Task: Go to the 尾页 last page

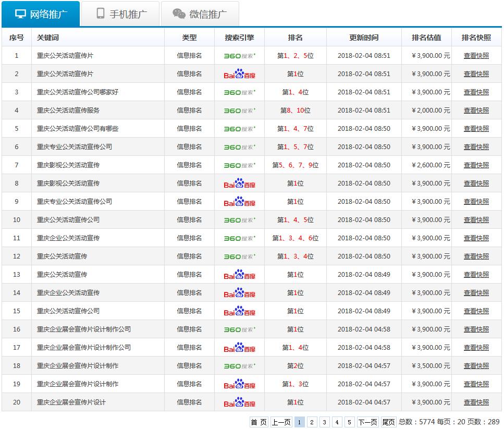Action: 389,422
